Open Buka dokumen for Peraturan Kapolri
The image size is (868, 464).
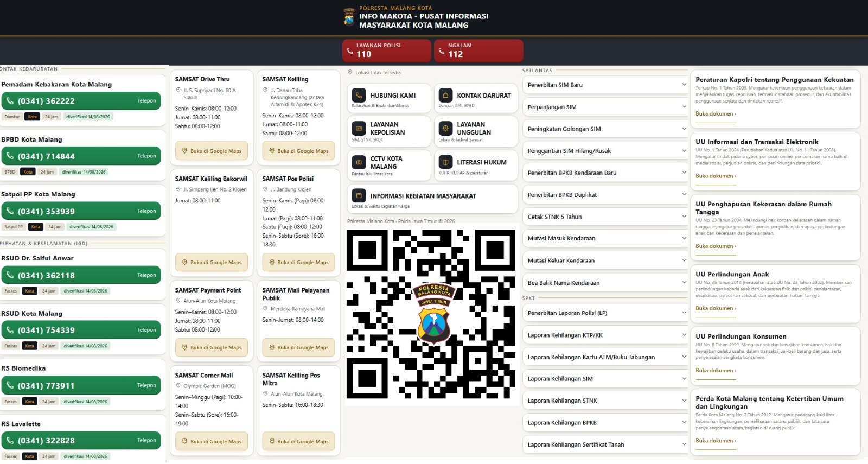716,114
